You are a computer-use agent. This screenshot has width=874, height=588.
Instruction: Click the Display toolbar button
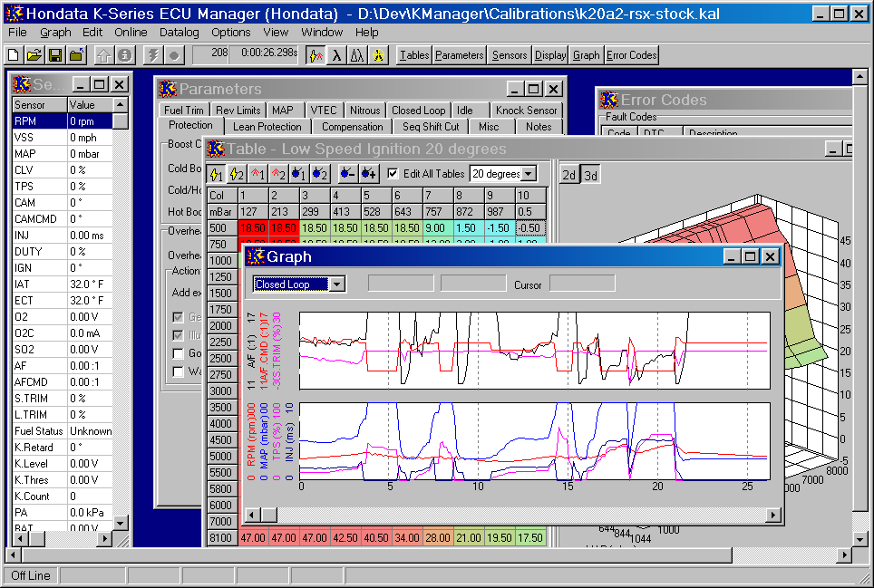tap(550, 55)
